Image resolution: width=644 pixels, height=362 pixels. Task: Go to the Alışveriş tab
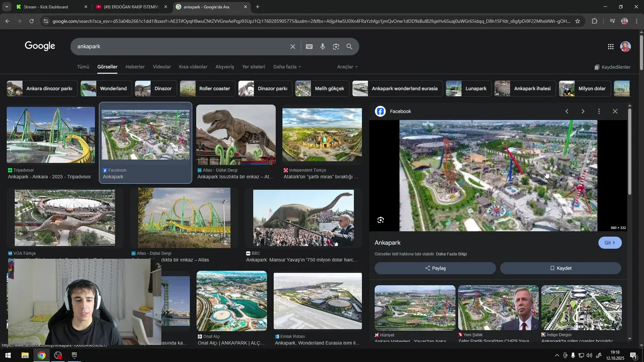(x=225, y=67)
